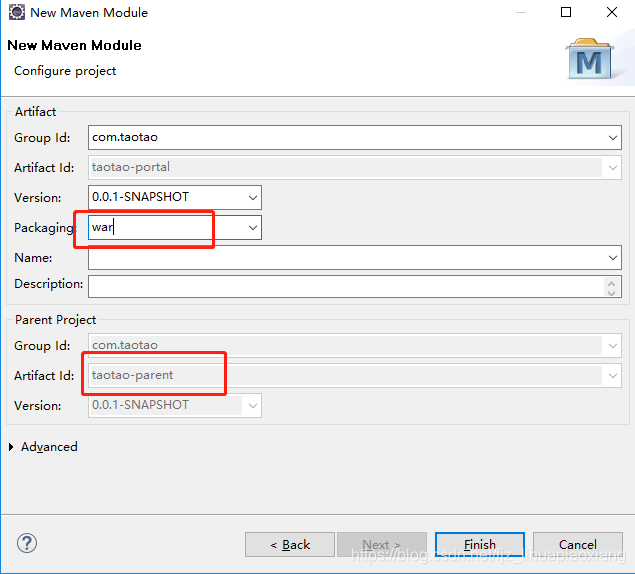Open the taotao-parent Artifact Id dropdown arrow
This screenshot has height=574, width=635.
612,376
